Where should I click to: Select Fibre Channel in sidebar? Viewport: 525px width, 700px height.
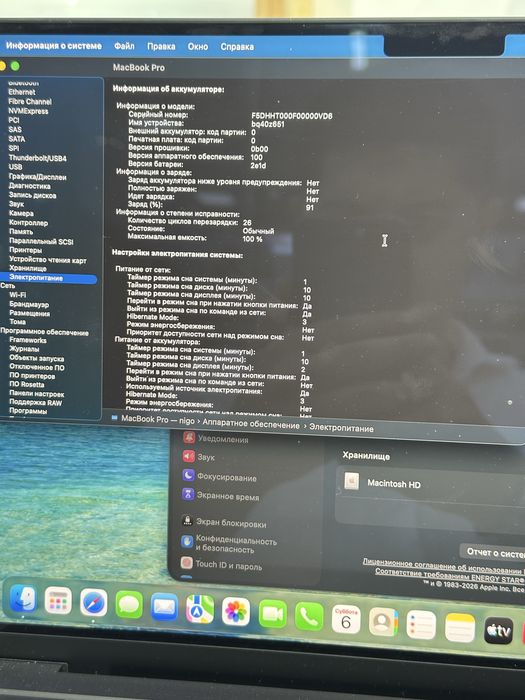pyautogui.click(x=30, y=101)
